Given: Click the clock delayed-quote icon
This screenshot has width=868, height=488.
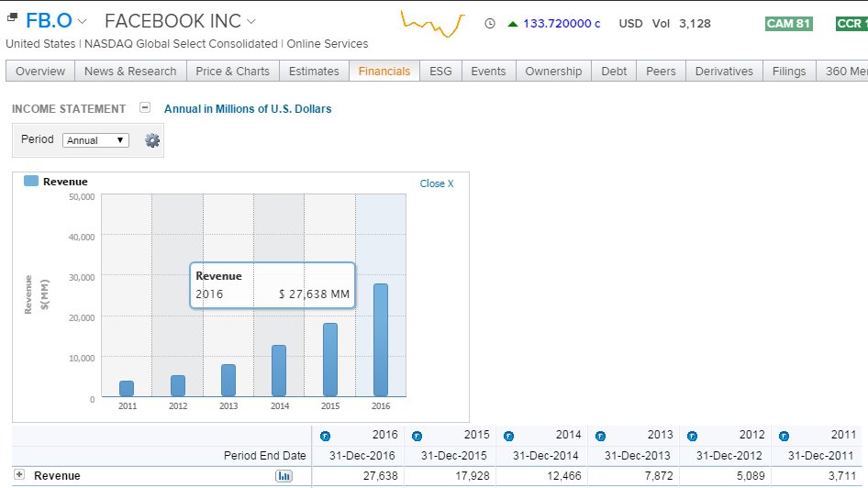Looking at the screenshot, I should [x=490, y=24].
